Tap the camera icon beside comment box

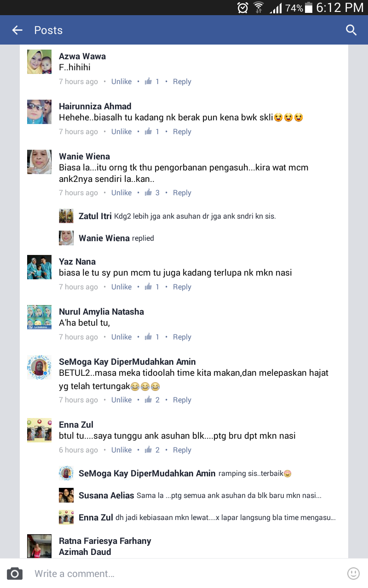tap(15, 573)
